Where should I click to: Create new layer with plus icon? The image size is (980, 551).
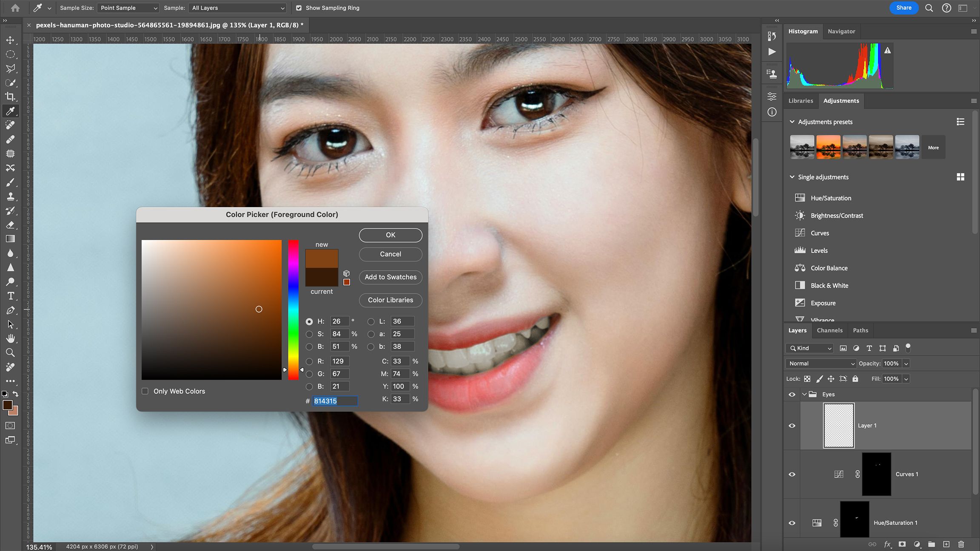click(x=946, y=544)
